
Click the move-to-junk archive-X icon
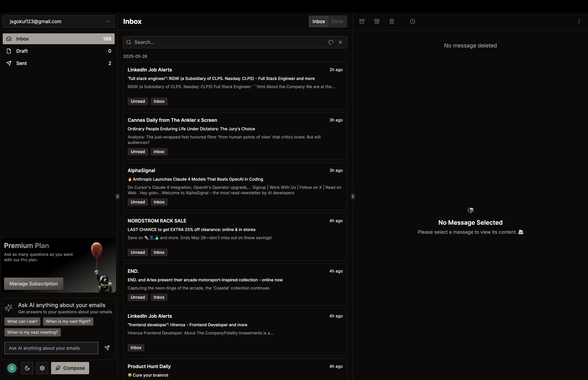click(x=377, y=21)
